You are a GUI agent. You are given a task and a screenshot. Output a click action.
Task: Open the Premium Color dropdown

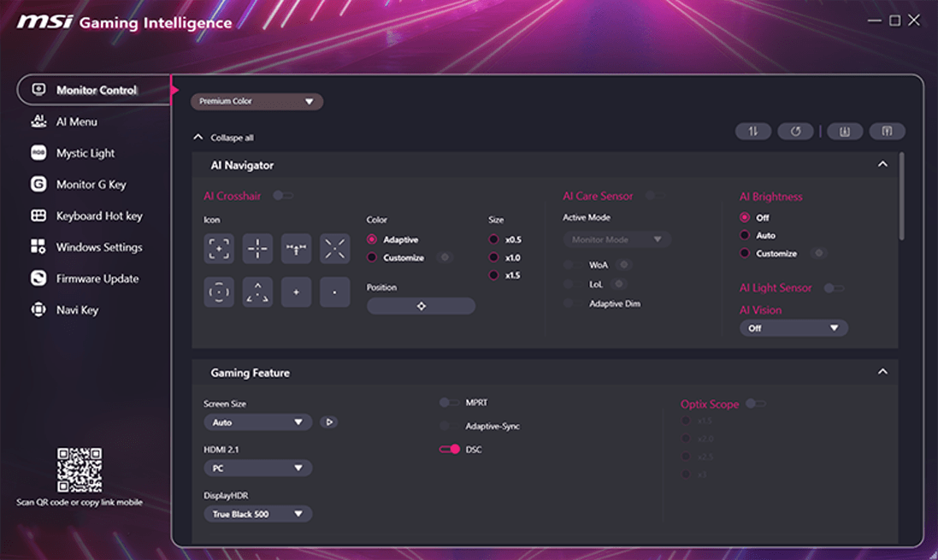(257, 101)
